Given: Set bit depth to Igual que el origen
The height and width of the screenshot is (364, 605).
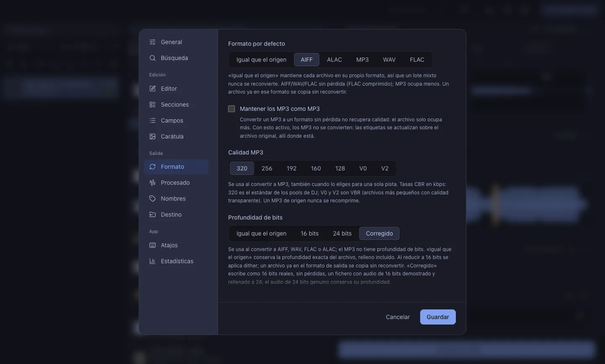Looking at the screenshot, I should coord(261,233).
